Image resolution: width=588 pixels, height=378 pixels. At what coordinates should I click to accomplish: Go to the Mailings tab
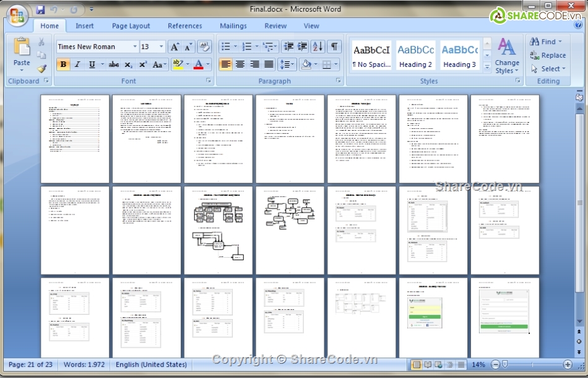point(233,26)
